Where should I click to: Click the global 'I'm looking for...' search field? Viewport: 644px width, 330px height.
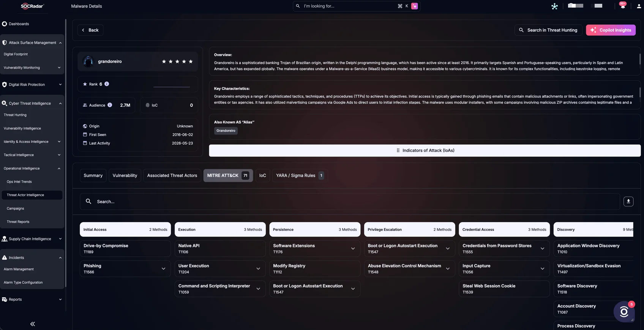click(x=356, y=6)
